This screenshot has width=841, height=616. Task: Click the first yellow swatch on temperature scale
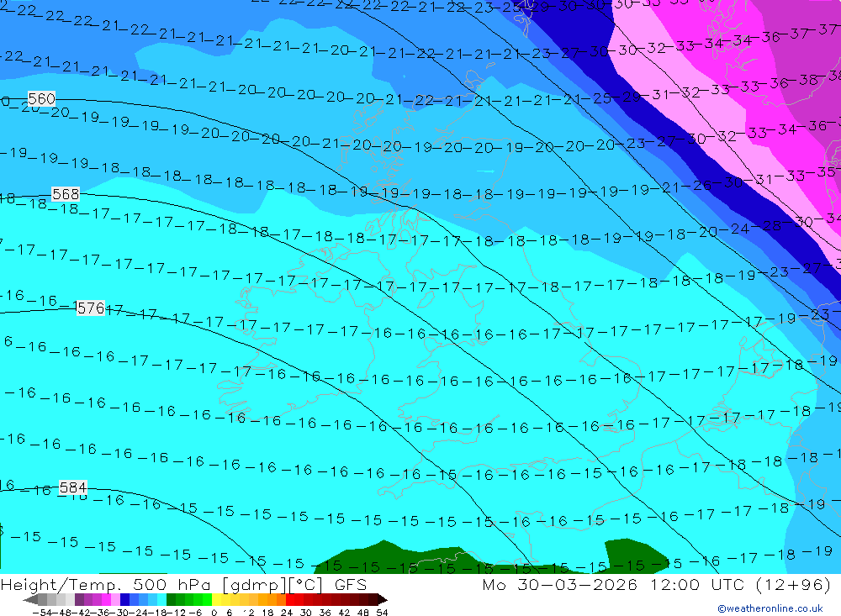[217, 599]
